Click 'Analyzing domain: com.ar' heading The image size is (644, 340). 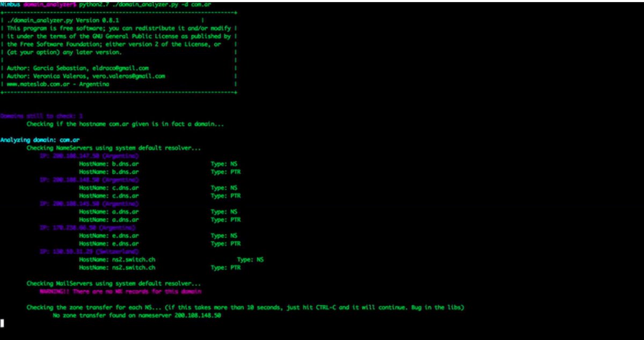coord(40,140)
